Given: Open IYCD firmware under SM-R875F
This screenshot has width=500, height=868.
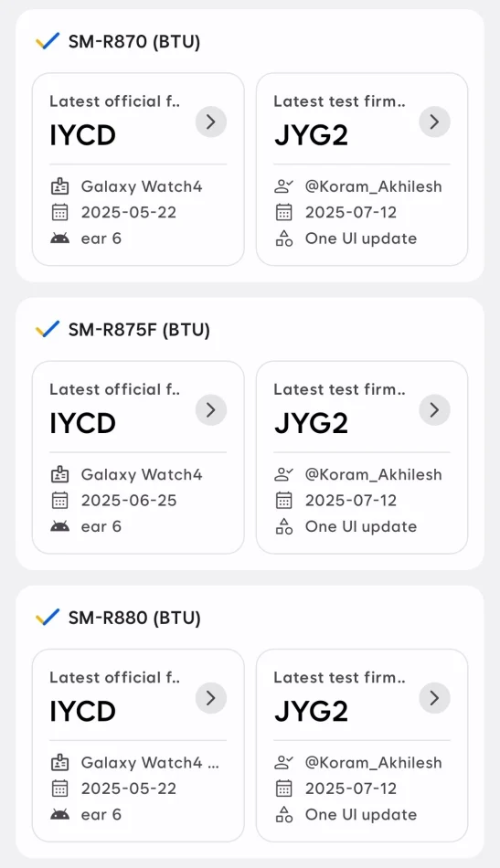Looking at the screenshot, I should pyautogui.click(x=83, y=423).
